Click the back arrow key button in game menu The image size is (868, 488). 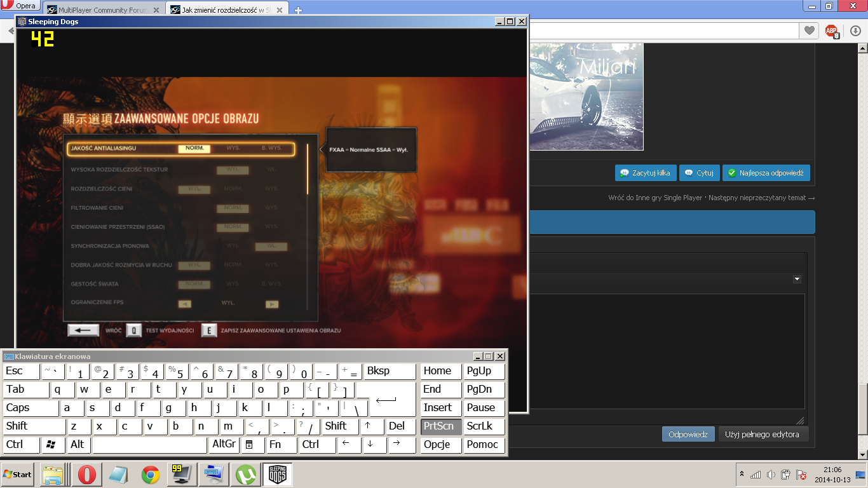point(83,330)
